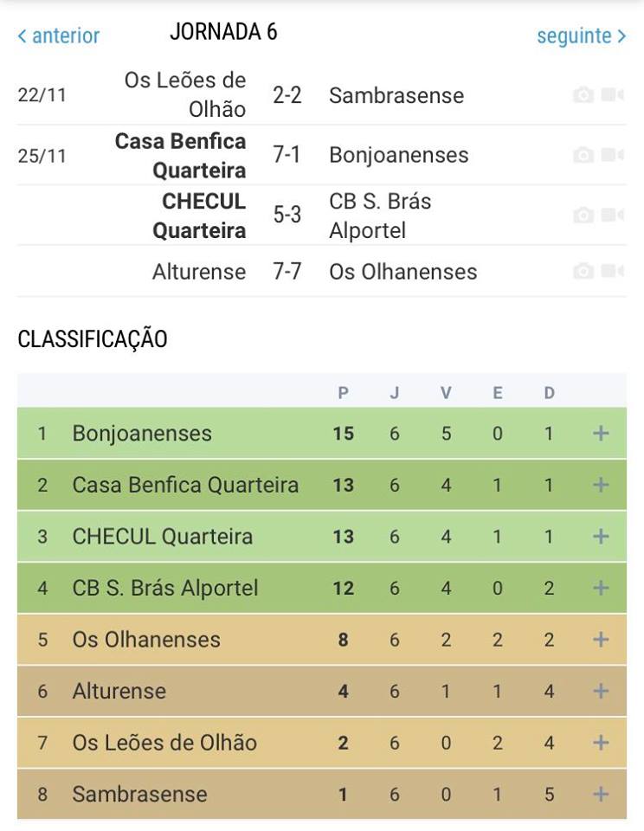Expand Os Olhanenses row with plus sign
This screenshot has height=831, width=644.
pyautogui.click(x=601, y=640)
